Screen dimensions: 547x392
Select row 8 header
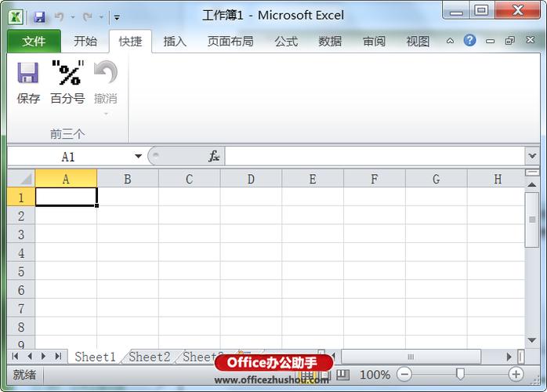21,327
